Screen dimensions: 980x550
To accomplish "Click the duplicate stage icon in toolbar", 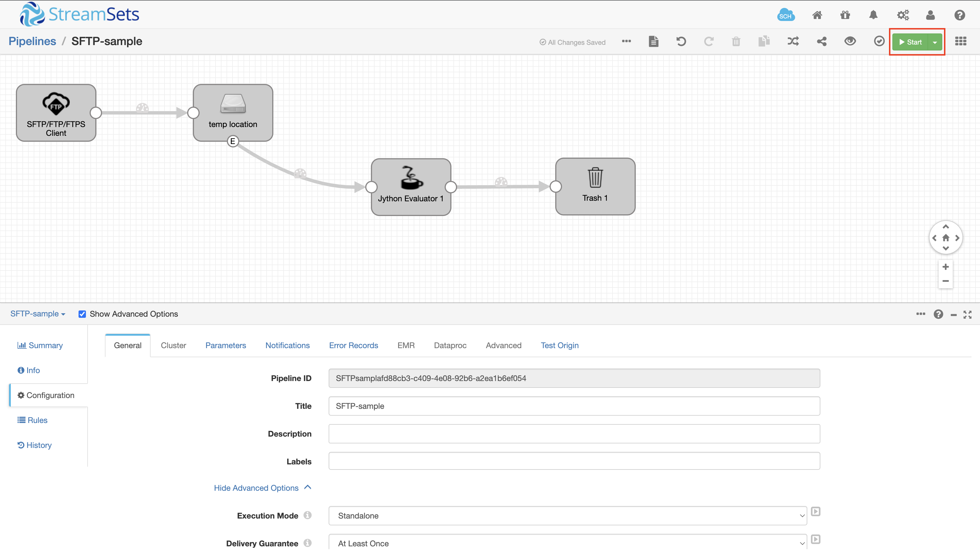I will click(764, 41).
